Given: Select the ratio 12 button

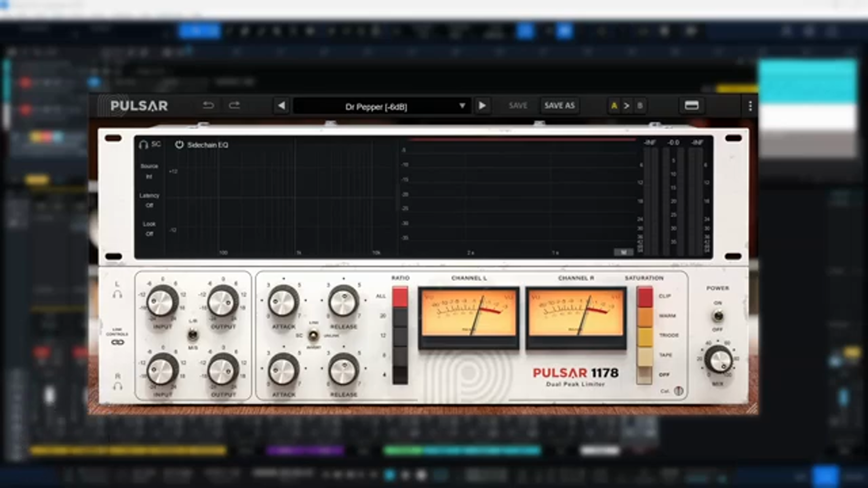Looking at the screenshot, I should tap(400, 336).
